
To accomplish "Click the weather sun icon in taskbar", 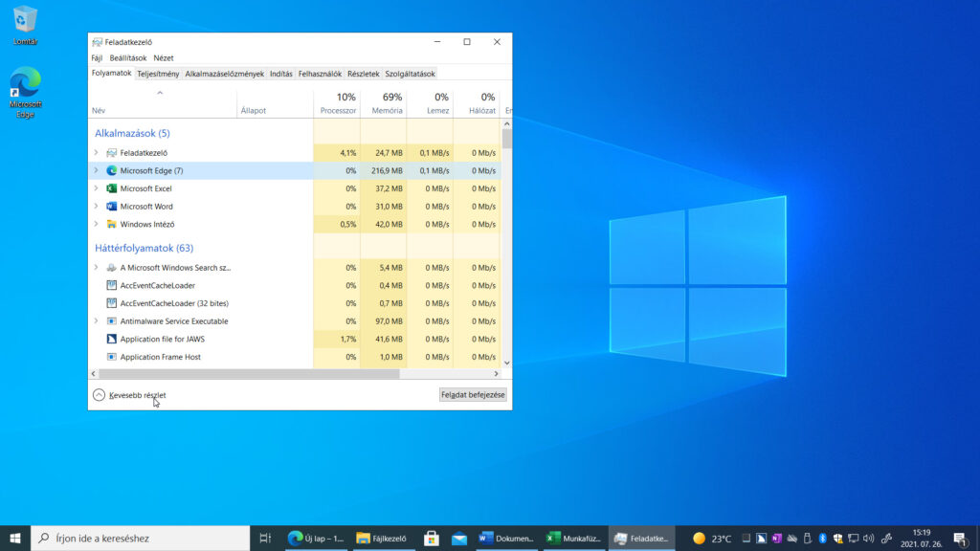I will [700, 538].
